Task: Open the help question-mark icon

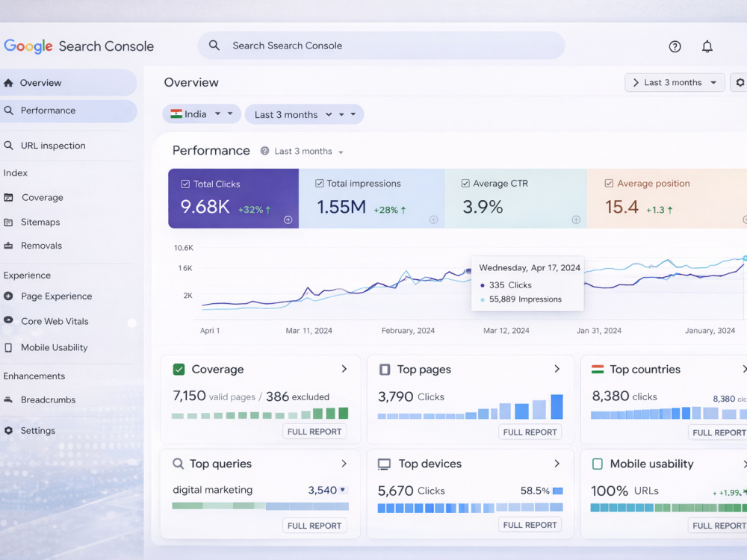Action: [x=675, y=46]
